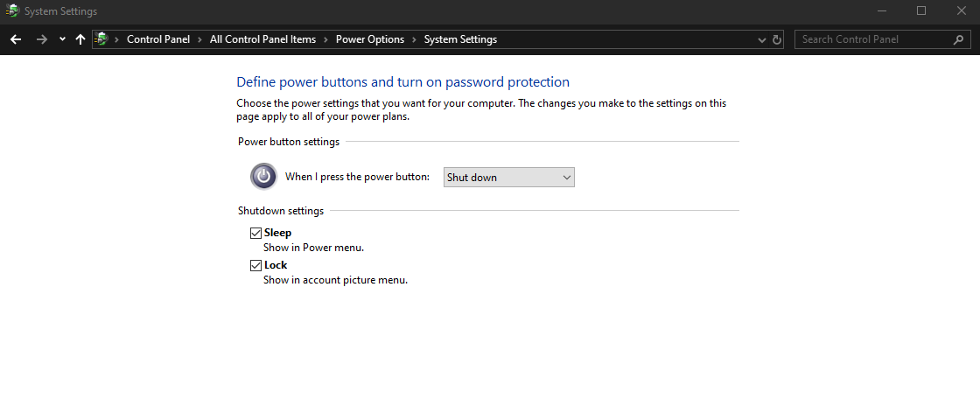The height and width of the screenshot is (420, 980).
Task: Click the System Settings title bar icon
Action: [x=12, y=11]
